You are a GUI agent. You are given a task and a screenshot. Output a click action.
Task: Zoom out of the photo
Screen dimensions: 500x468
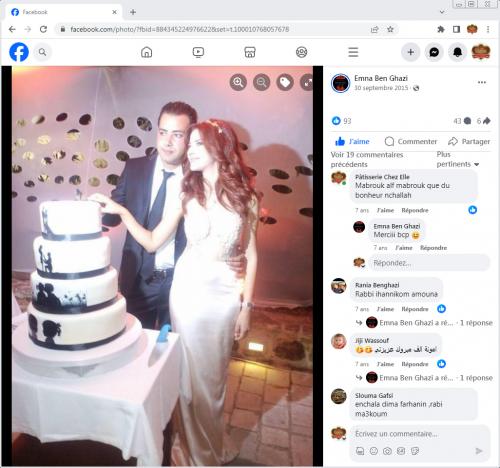pos(262,82)
